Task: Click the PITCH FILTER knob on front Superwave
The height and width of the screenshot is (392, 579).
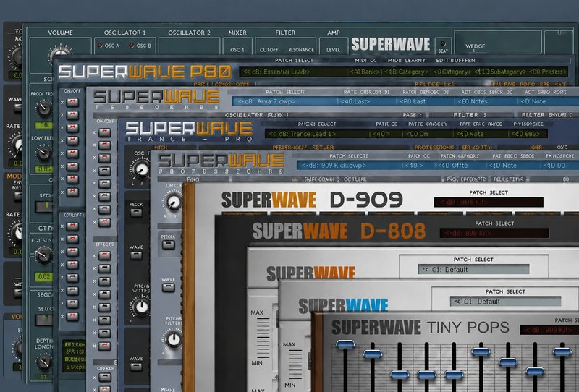Action: [173, 340]
